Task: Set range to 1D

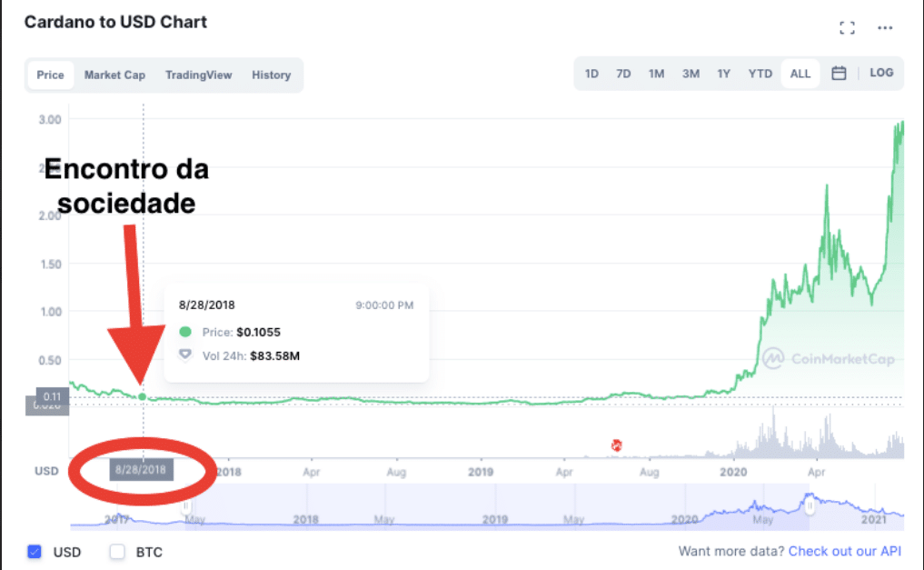Action: (x=591, y=74)
